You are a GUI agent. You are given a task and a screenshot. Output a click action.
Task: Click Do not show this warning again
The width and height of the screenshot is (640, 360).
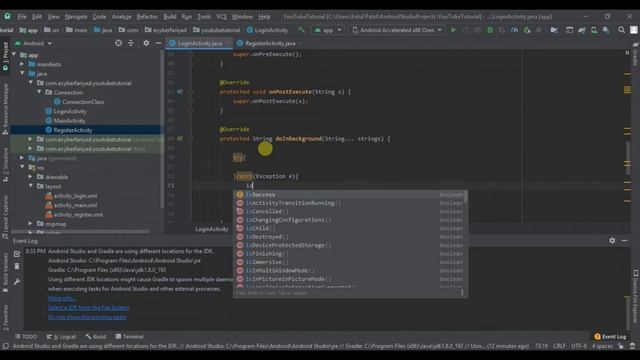(87, 317)
